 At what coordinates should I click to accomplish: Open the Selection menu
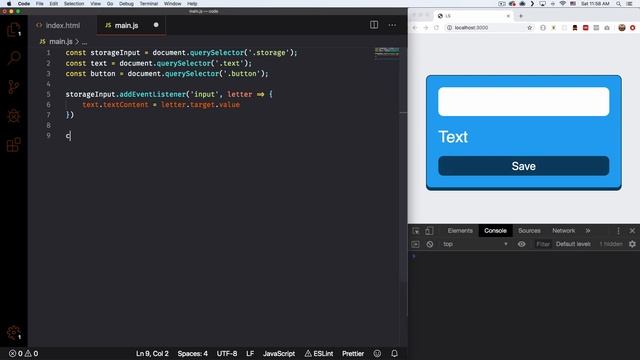pos(73,4)
